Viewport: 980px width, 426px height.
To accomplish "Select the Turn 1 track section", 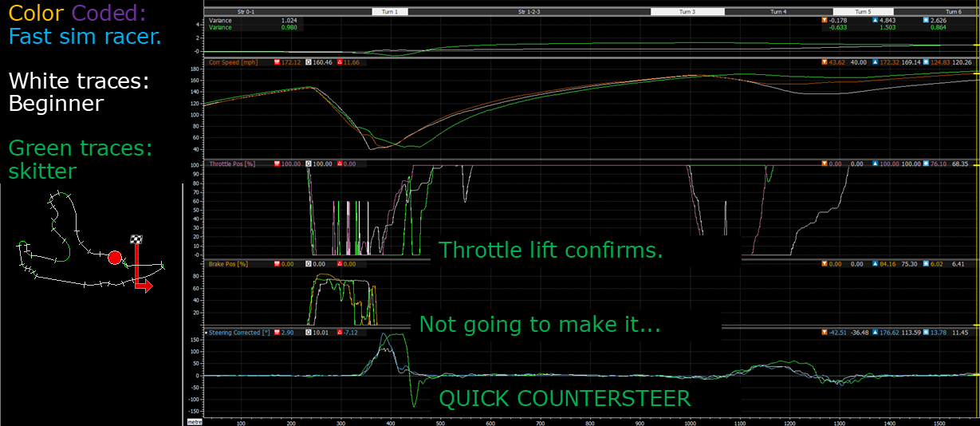I will (392, 12).
